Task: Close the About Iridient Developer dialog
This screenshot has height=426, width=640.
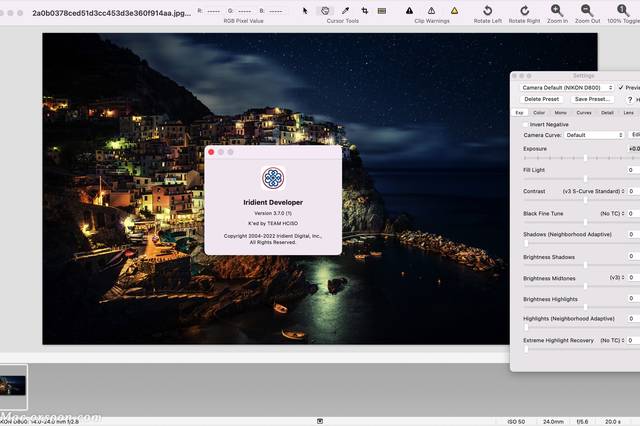Action: click(x=211, y=152)
